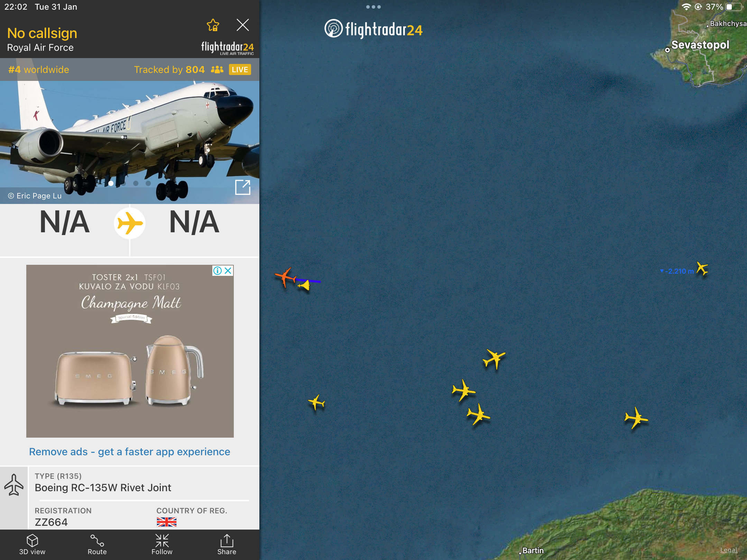Viewport: 747px width, 560px height.
Task: Select the orange highlighted aircraft on map
Action: [x=285, y=277]
